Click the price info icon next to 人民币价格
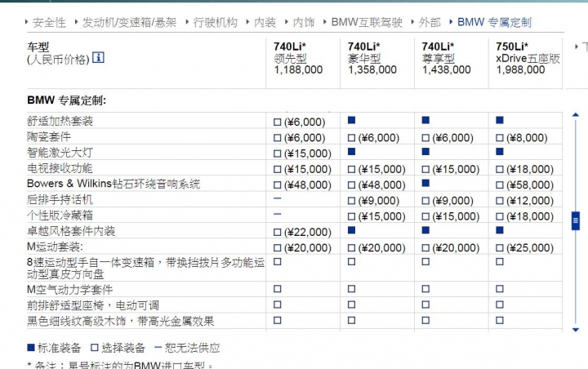The width and height of the screenshot is (588, 369). [x=98, y=57]
